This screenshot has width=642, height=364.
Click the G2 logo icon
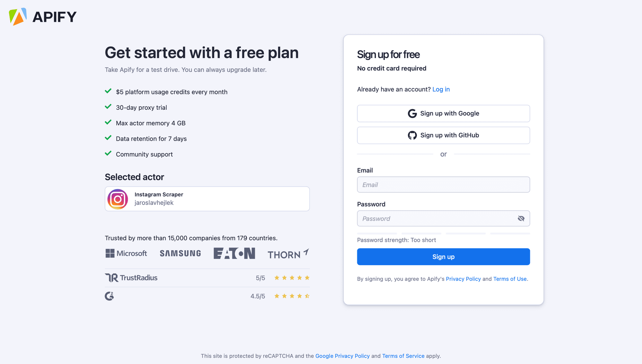pos(109,296)
